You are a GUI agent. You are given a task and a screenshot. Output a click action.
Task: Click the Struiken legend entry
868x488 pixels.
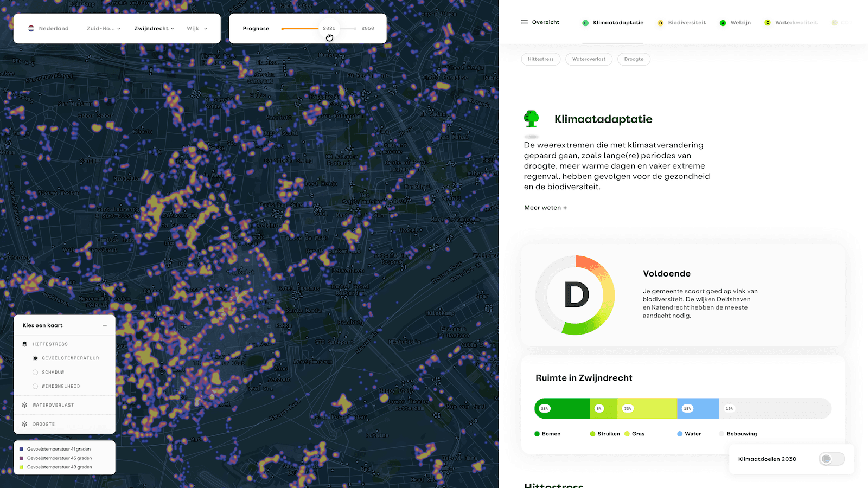click(x=605, y=434)
